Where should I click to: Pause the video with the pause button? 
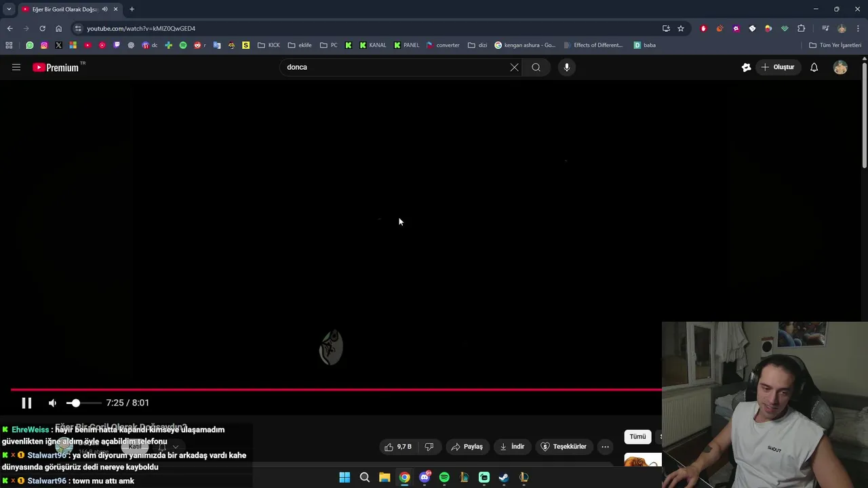coord(26,403)
